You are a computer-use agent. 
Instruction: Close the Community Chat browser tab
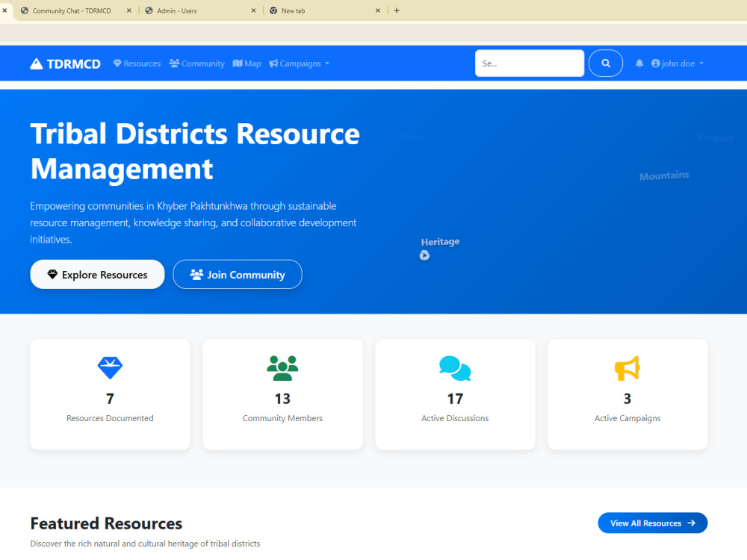pyautogui.click(x=129, y=10)
